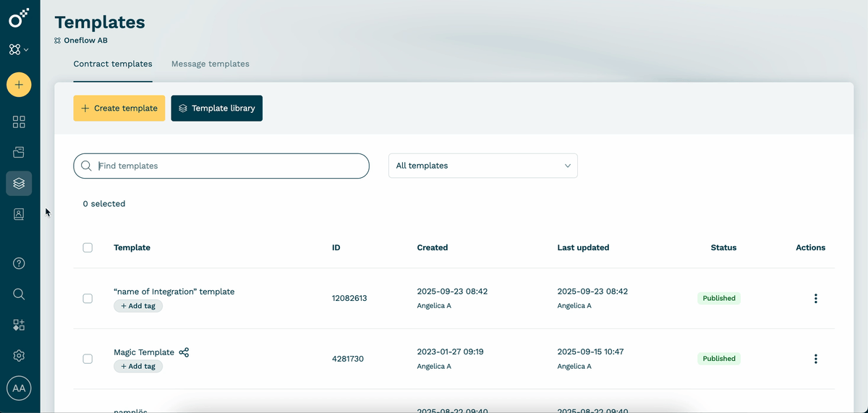The image size is (868, 413).
Task: Open actions menu for "name of Integration" template
Action: point(815,299)
